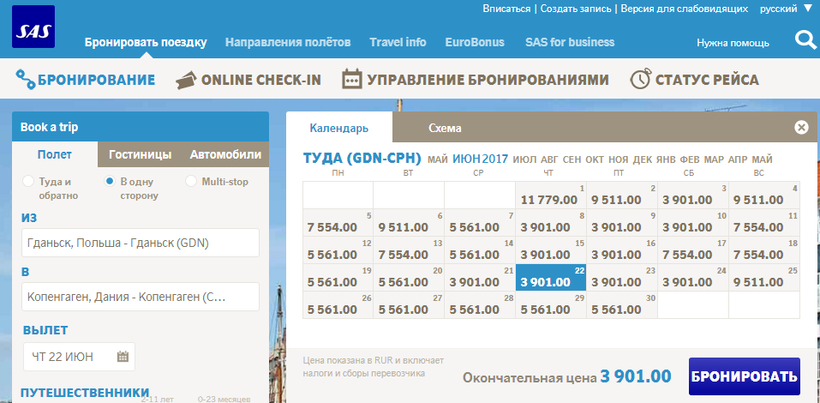Click the Статус рейса clock icon
820x403 pixels.
point(640,79)
